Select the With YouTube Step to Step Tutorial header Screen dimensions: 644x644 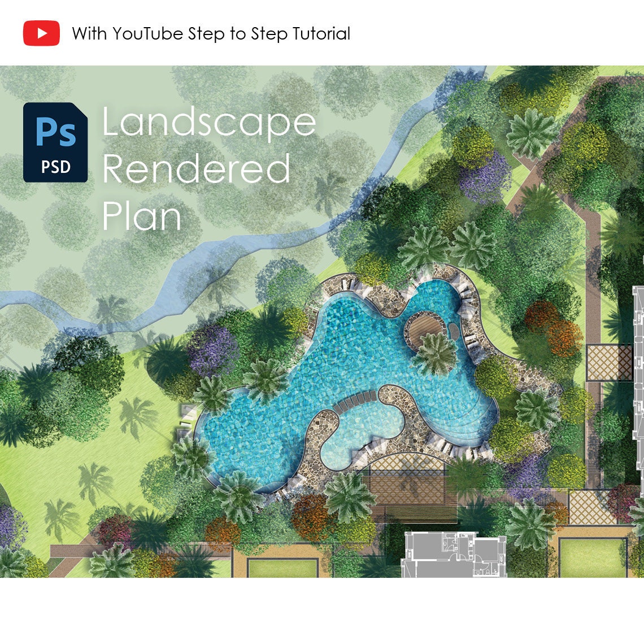coord(210,33)
